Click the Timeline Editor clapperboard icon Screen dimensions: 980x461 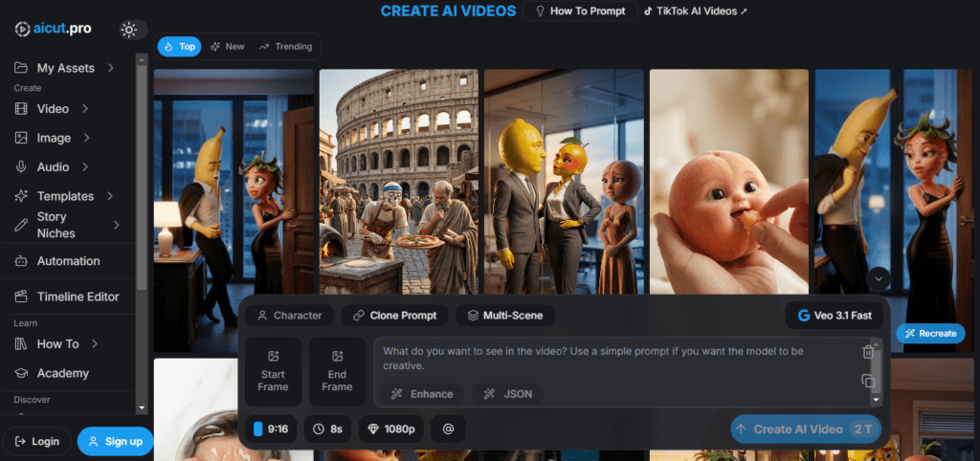21,296
